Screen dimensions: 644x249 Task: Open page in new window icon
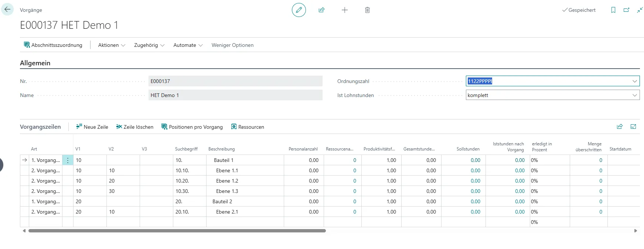point(626,10)
